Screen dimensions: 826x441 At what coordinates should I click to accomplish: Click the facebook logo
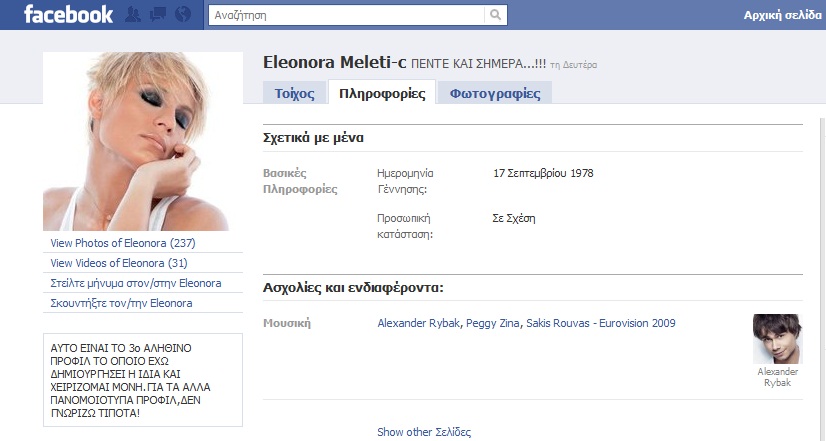click(68, 14)
